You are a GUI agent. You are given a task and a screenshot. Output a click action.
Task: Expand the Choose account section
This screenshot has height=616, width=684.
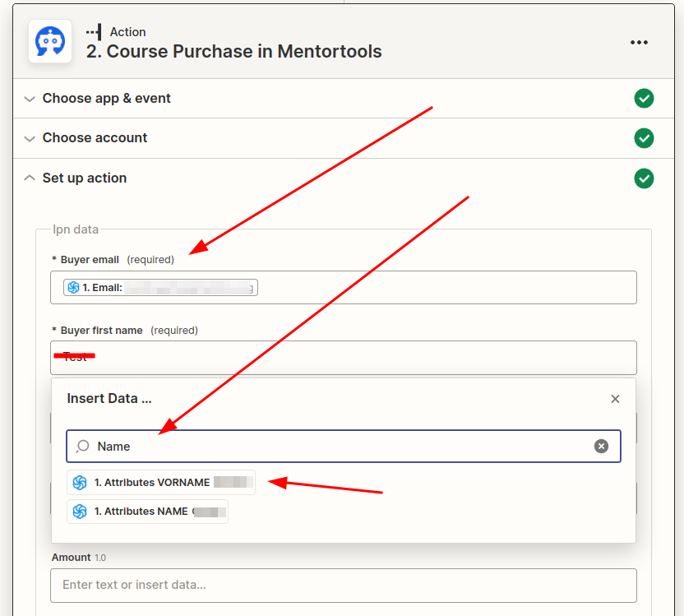[x=30, y=139]
